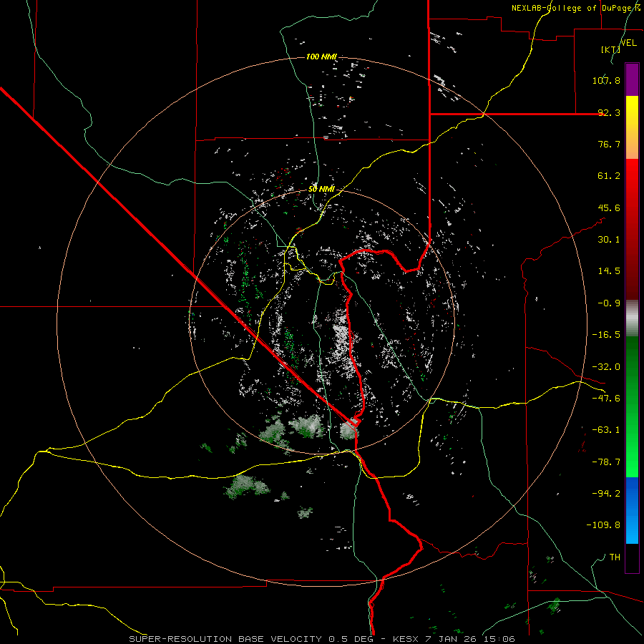Click the "[KT]" units label
The image size is (644, 644).
coord(610,49)
